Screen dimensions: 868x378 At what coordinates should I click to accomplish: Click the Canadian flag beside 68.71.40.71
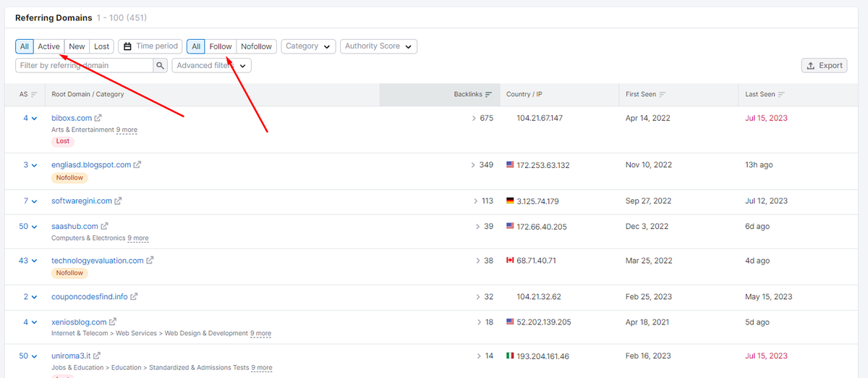pyautogui.click(x=510, y=261)
